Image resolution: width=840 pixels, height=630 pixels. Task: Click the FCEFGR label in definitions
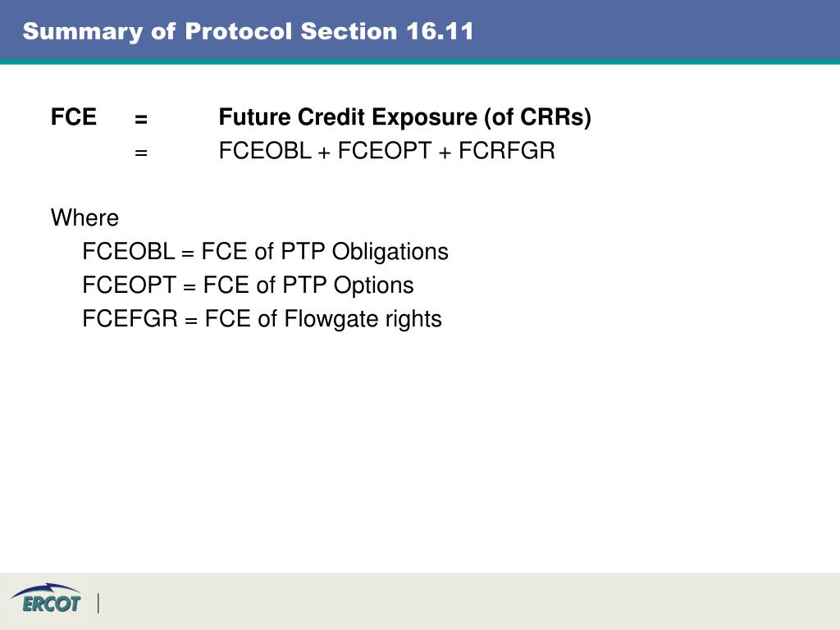coord(130,319)
